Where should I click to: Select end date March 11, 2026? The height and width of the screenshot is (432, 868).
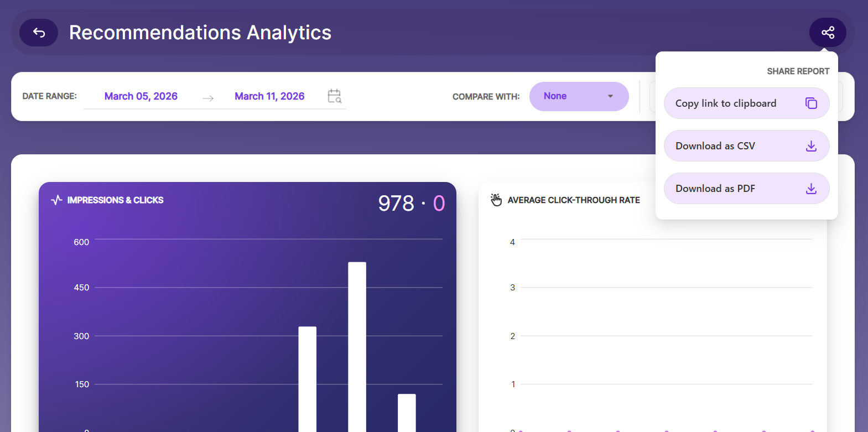269,96
